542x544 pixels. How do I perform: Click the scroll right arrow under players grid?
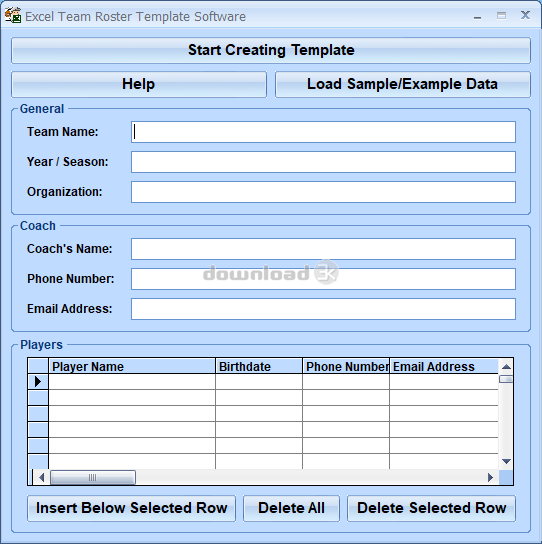click(x=490, y=478)
